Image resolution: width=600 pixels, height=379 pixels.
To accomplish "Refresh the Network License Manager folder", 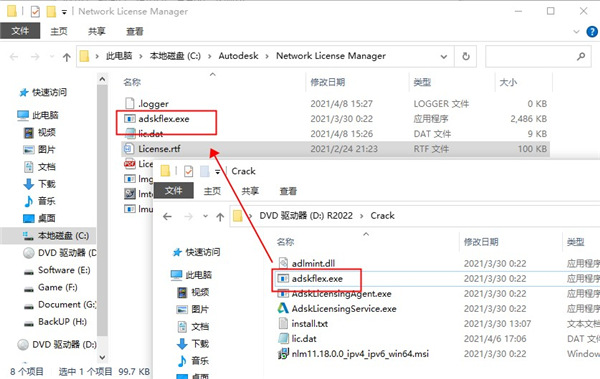I will (466, 57).
